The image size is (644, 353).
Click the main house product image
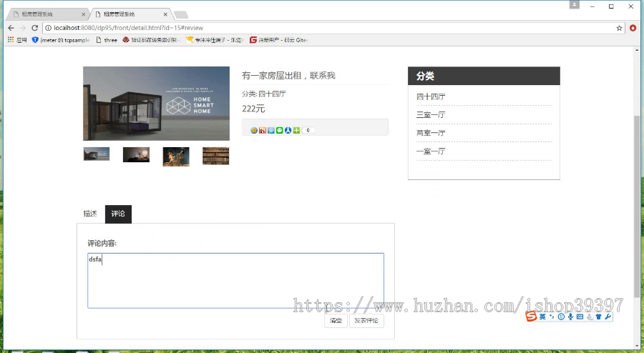(x=157, y=104)
